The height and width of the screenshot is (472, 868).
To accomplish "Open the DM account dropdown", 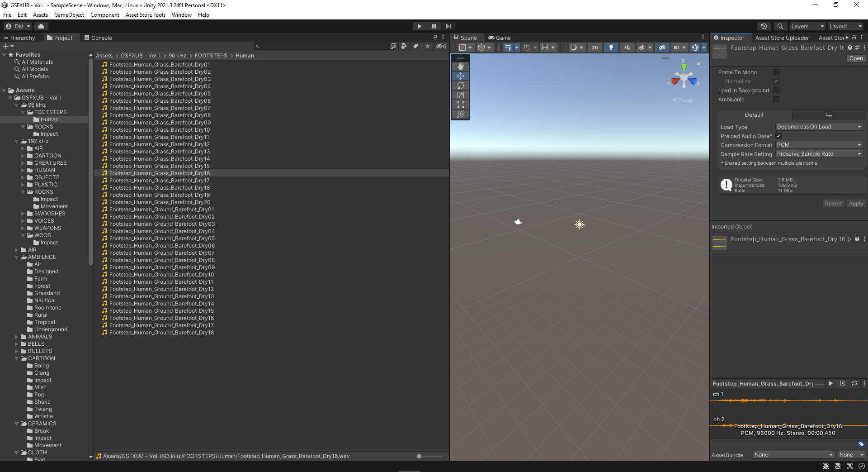I will (18, 26).
